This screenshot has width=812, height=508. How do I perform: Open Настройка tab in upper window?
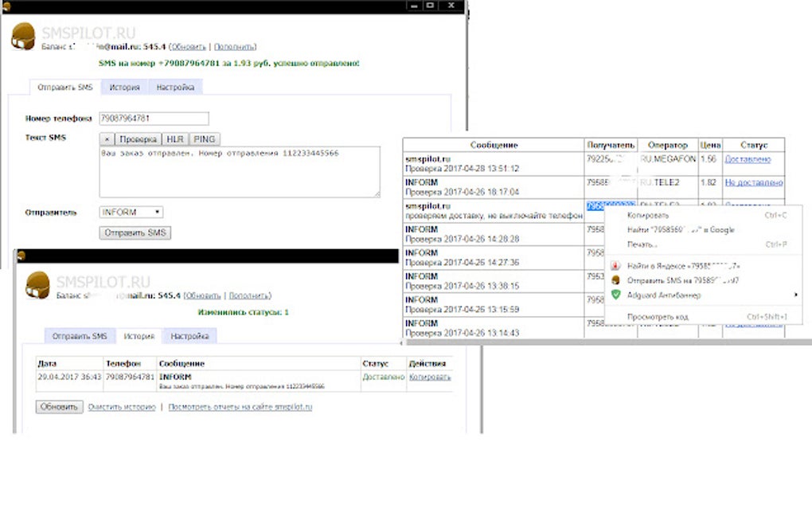coord(175,87)
